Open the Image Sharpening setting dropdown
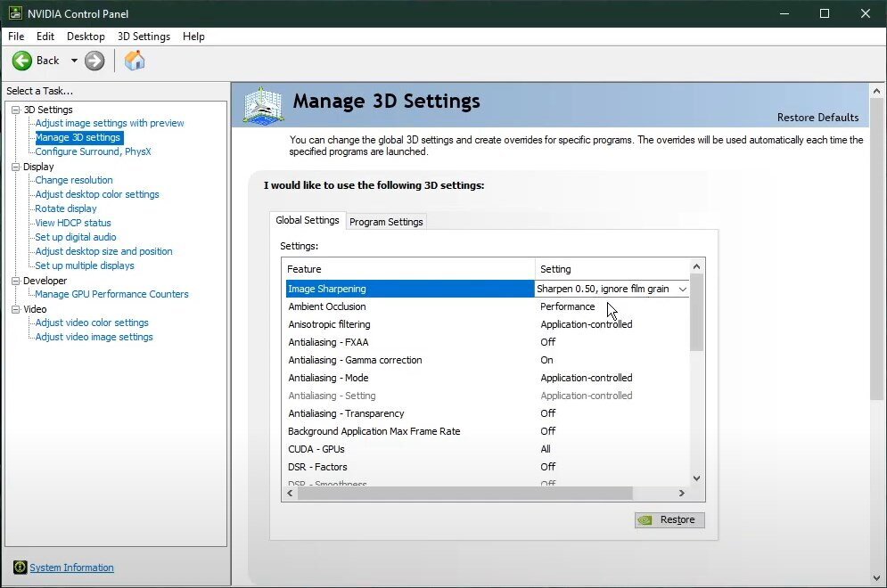The width and height of the screenshot is (887, 588). pos(683,289)
